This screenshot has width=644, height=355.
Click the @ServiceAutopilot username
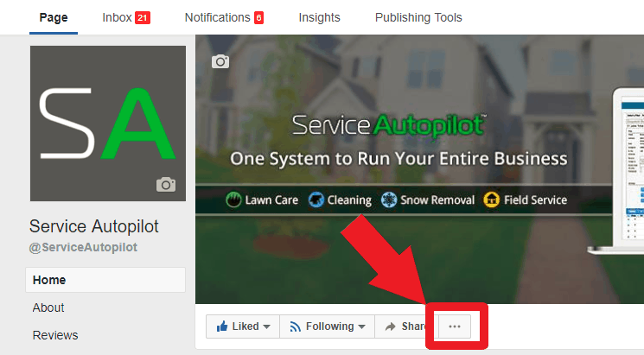coord(83,247)
